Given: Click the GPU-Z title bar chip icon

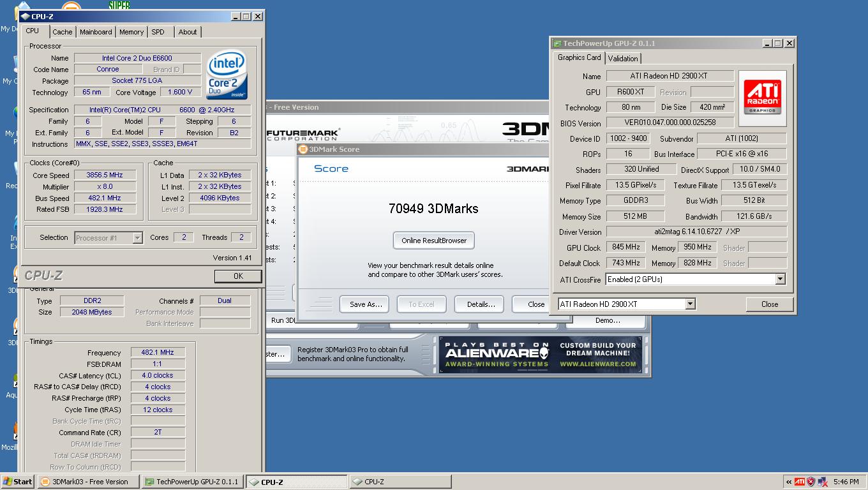Looking at the screenshot, I should tap(557, 43).
